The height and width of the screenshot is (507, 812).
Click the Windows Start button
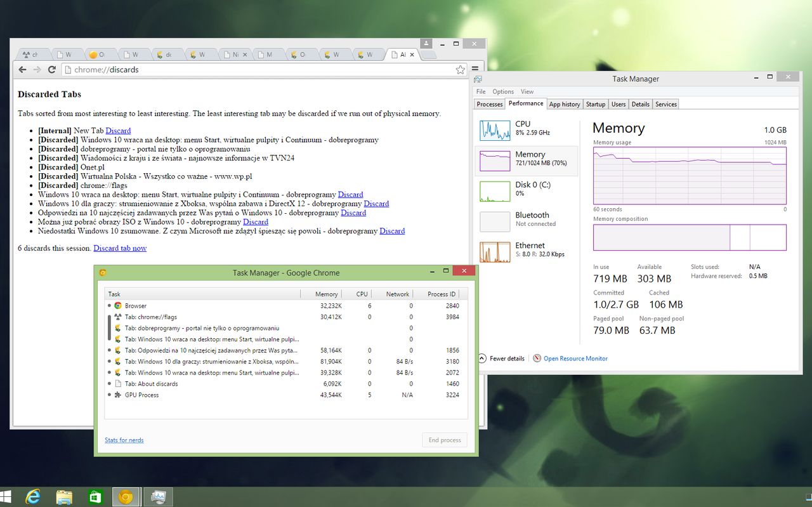(6, 496)
